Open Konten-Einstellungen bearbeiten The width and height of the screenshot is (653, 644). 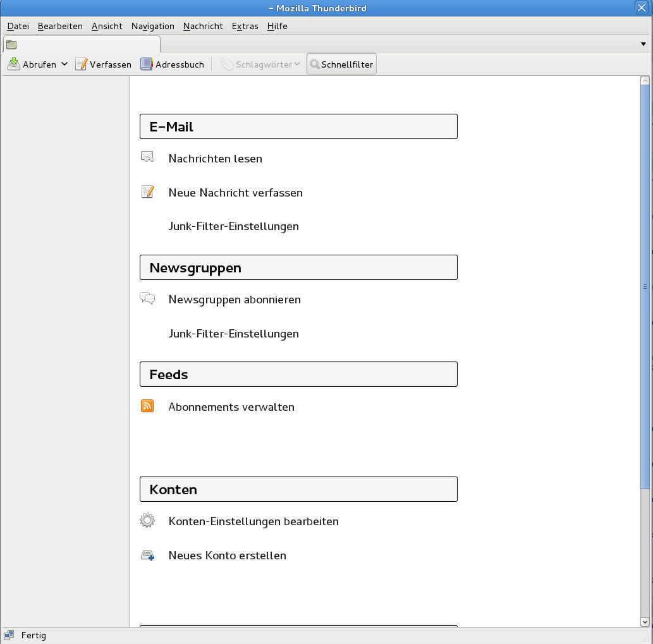click(x=253, y=521)
